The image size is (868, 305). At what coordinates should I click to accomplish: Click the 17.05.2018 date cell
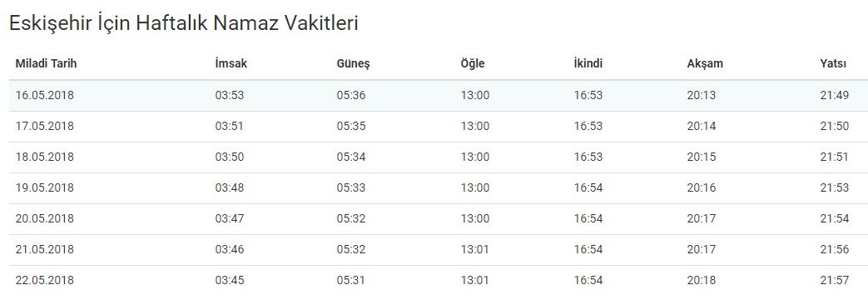tap(44, 127)
